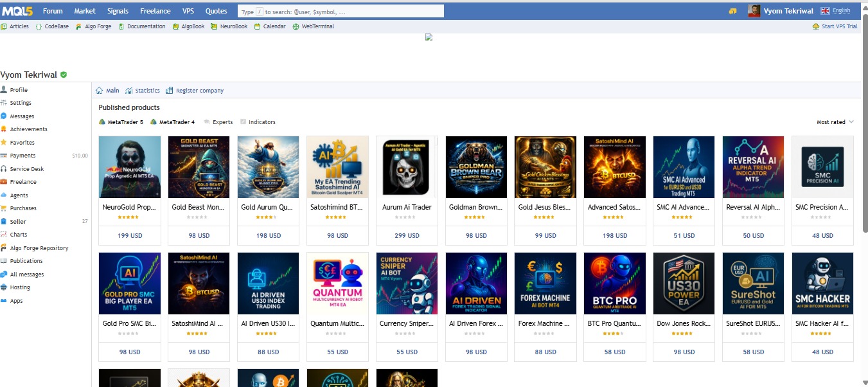
Task: Open the Register company tab
Action: (195, 91)
